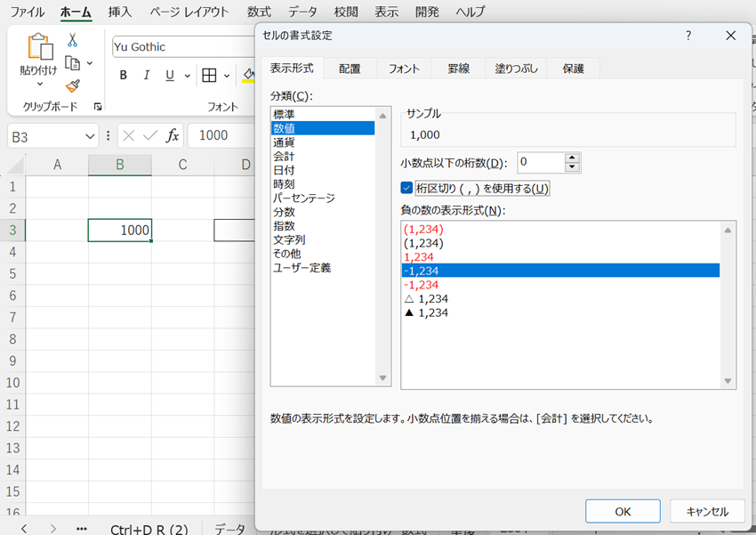Switch to the 塗りつぶし dialog tab
Screen dimensions: 756x535
tap(517, 69)
